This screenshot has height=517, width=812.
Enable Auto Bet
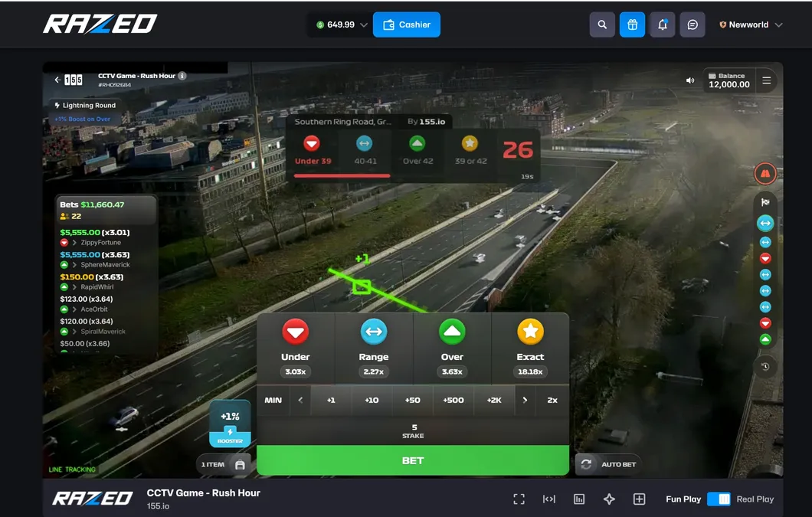[608, 463]
